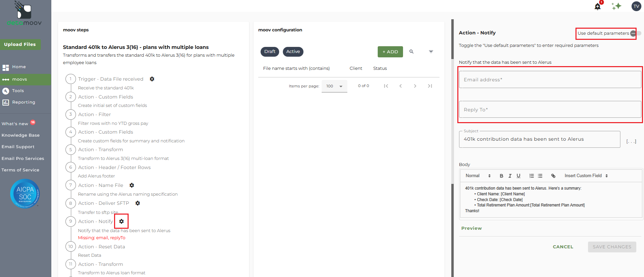
Task: Click the datamoov logo
Action: click(x=24, y=13)
